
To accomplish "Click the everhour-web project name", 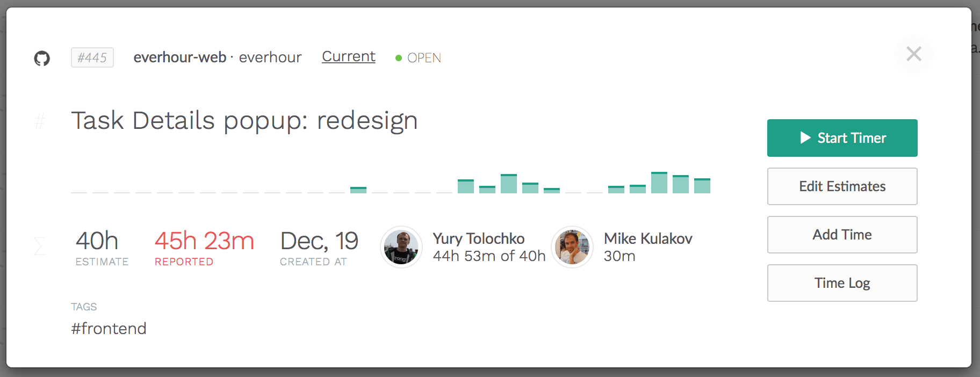I will click(179, 57).
